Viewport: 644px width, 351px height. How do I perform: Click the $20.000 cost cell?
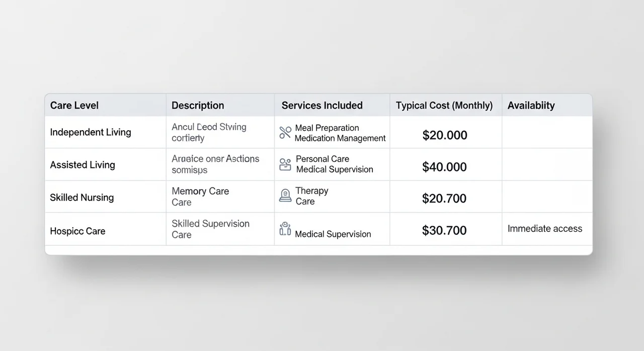tap(445, 135)
